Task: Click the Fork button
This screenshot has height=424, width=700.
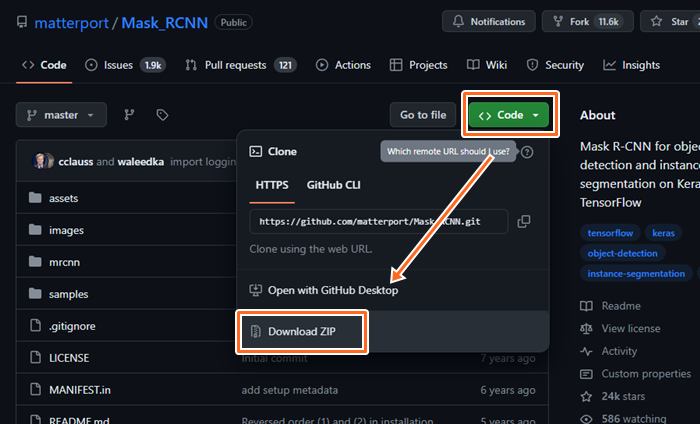Action: click(588, 21)
